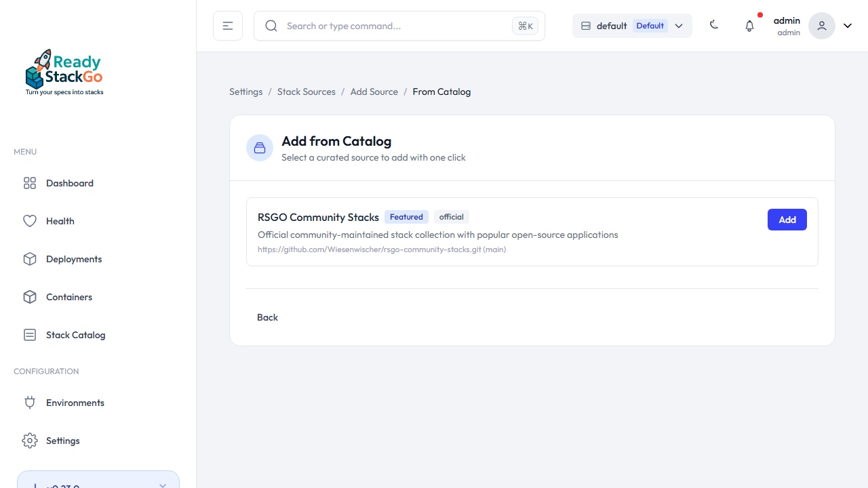
Task: Expand the version panel chevron
Action: (162, 485)
